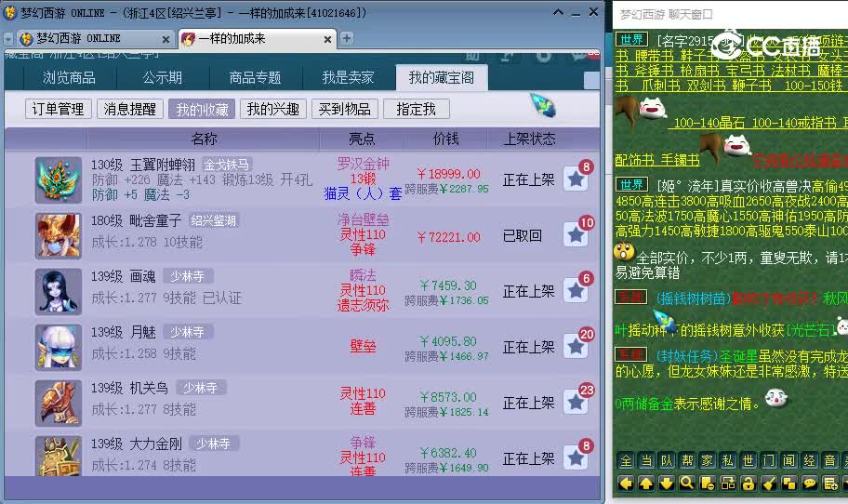Open the 玉翼附蝉翎 helmet thumbnail
Screen dimensions: 848x504
click(x=59, y=180)
